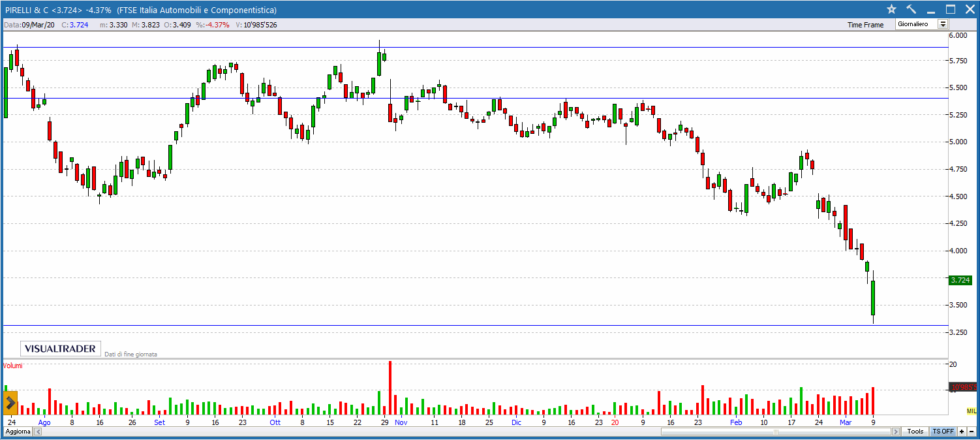Click the Feb month label on time axis
The image size is (980, 440).
(x=736, y=422)
